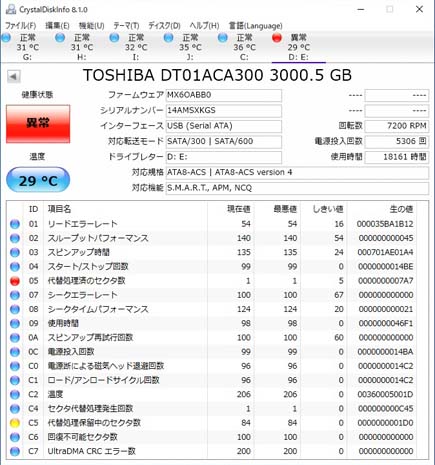Image resolution: width=435 pixels, height=465 pixels.
Task: Select the J: drive status icon
Action: pyautogui.click(x=169, y=38)
